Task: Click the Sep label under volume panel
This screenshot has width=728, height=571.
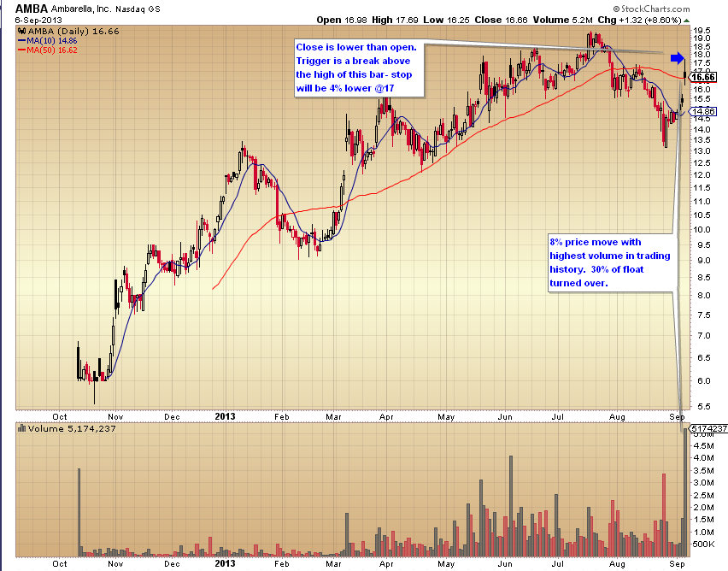Action: click(678, 563)
